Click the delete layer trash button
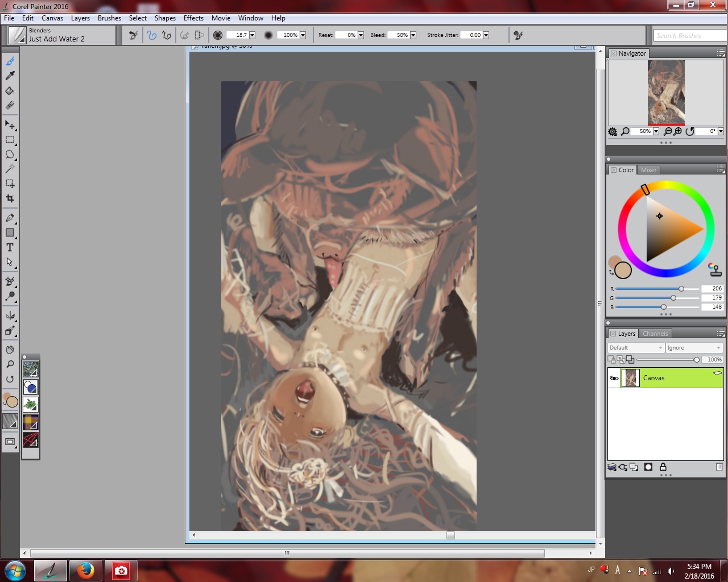 (719, 467)
